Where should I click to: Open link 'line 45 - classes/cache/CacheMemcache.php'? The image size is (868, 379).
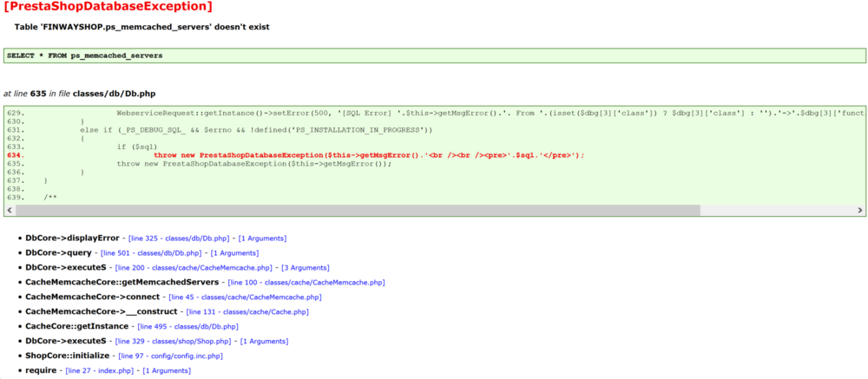click(x=246, y=297)
